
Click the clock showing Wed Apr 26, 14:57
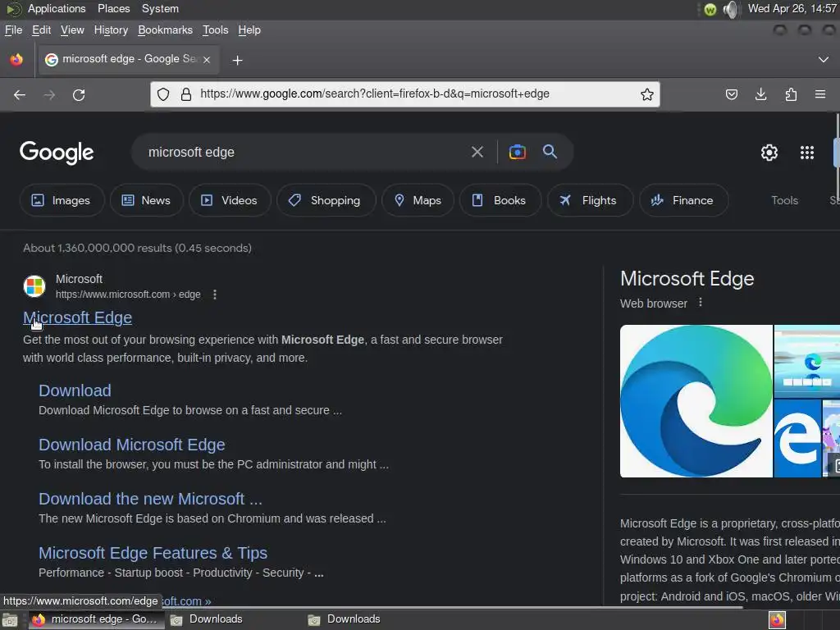[x=792, y=8]
